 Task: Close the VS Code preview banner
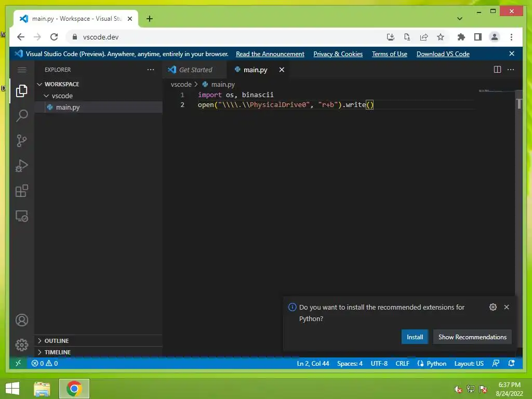512,54
